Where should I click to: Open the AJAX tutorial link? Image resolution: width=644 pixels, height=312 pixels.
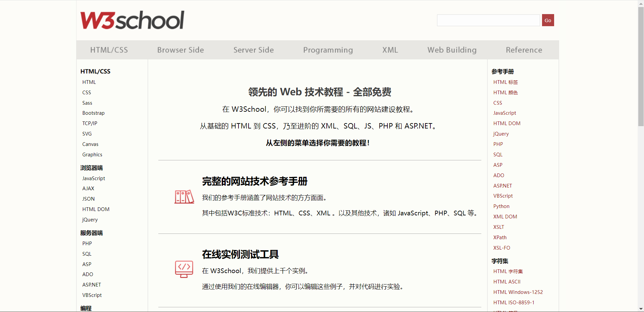(x=88, y=189)
